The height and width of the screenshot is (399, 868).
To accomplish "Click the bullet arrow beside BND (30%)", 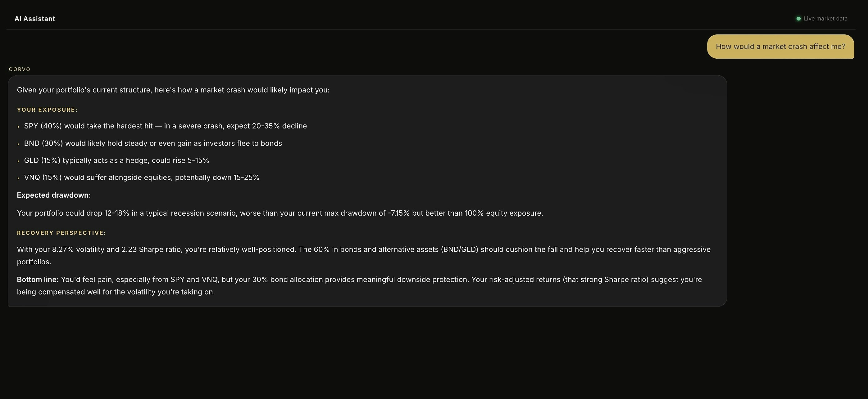I will click(x=19, y=144).
